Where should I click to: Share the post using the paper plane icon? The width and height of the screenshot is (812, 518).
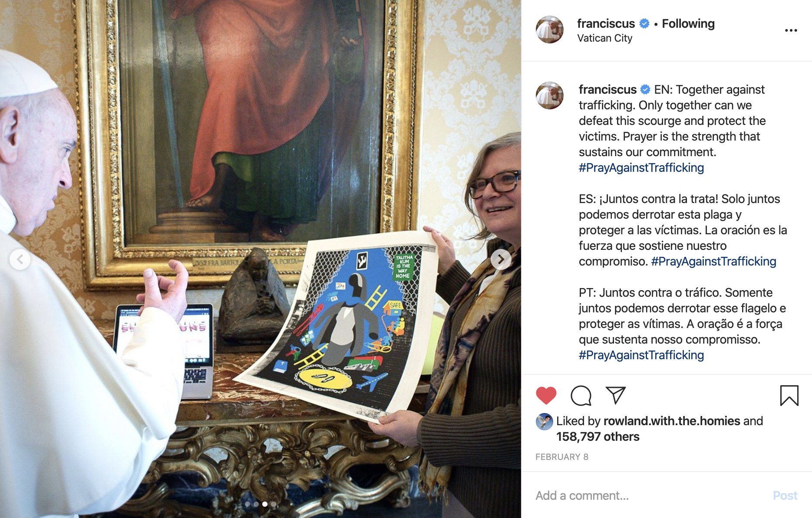click(x=616, y=395)
